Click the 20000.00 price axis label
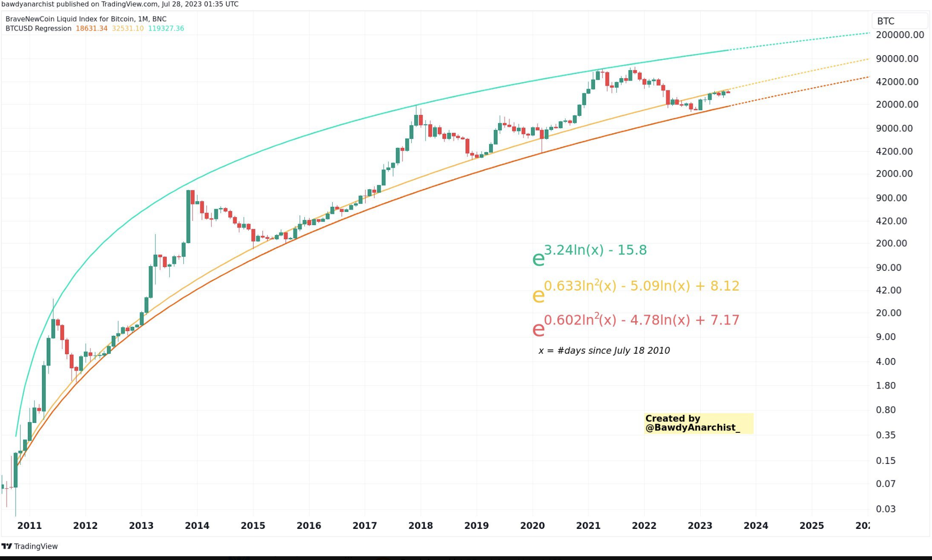 [897, 105]
